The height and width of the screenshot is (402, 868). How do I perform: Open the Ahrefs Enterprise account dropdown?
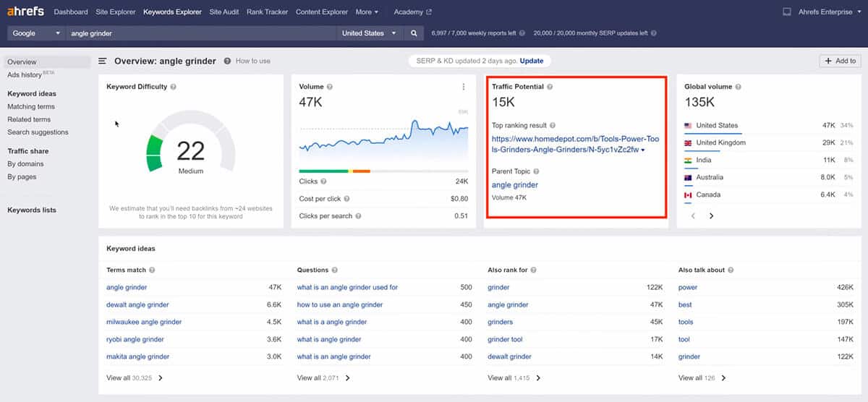click(829, 12)
